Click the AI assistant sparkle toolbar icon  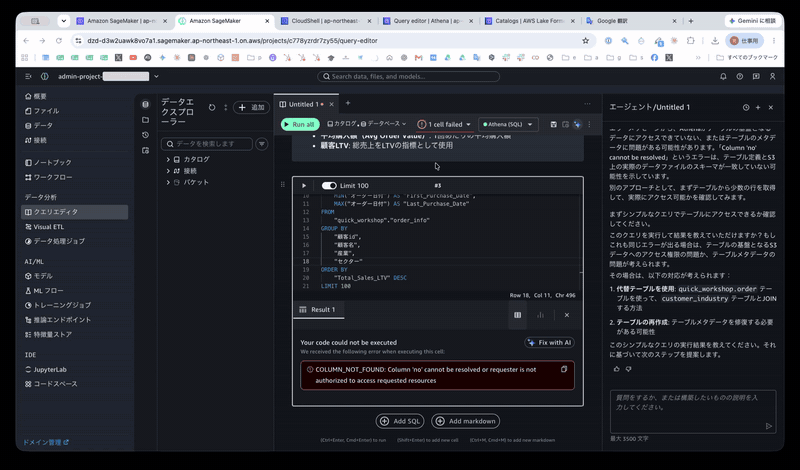pos(577,125)
